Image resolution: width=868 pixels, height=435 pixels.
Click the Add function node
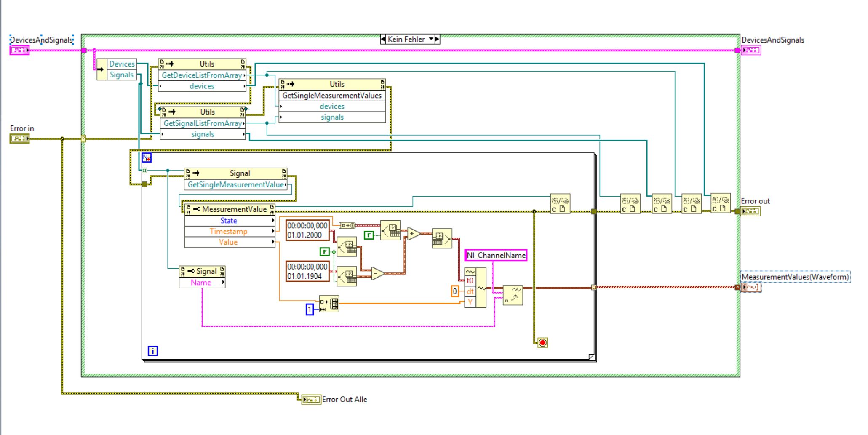click(x=414, y=234)
